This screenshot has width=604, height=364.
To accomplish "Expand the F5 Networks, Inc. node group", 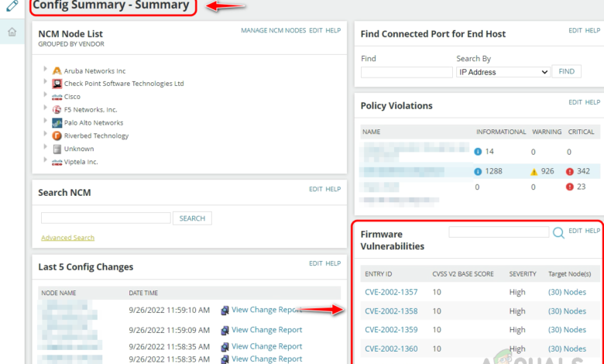I will (46, 109).
